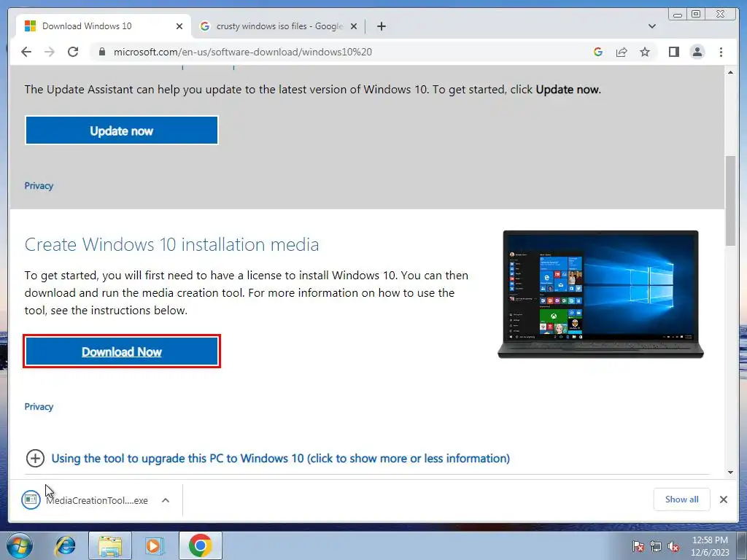Close the crusty windows iso files tab
Screen dimensions: 747x560
pos(354,26)
